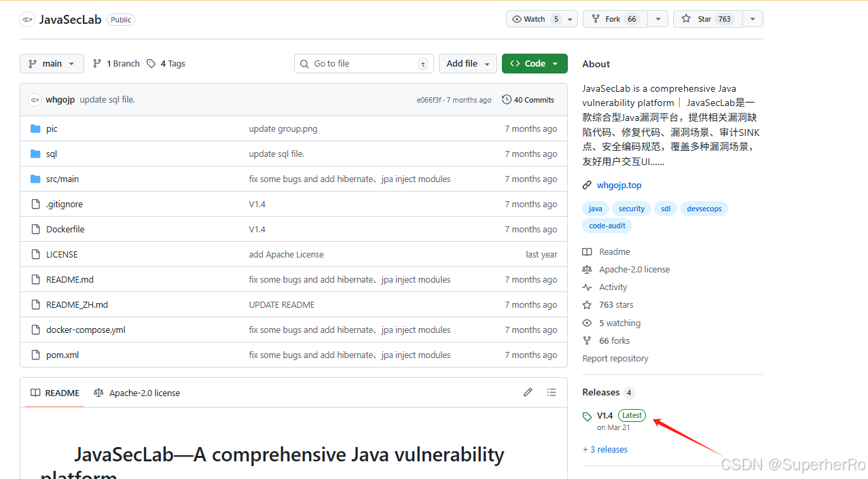868x479 pixels.
Task: Open the docker-compose.yml file name
Action: coord(86,330)
